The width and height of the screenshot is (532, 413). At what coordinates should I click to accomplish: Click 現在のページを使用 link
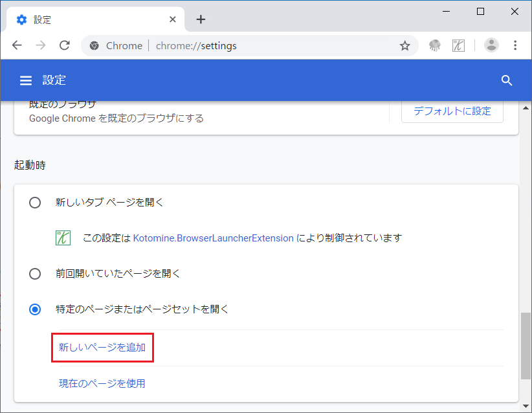coord(102,383)
